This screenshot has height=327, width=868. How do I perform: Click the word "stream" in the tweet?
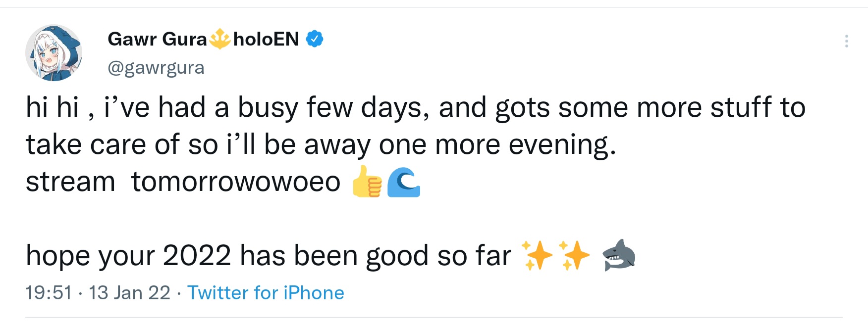pyautogui.click(x=70, y=182)
